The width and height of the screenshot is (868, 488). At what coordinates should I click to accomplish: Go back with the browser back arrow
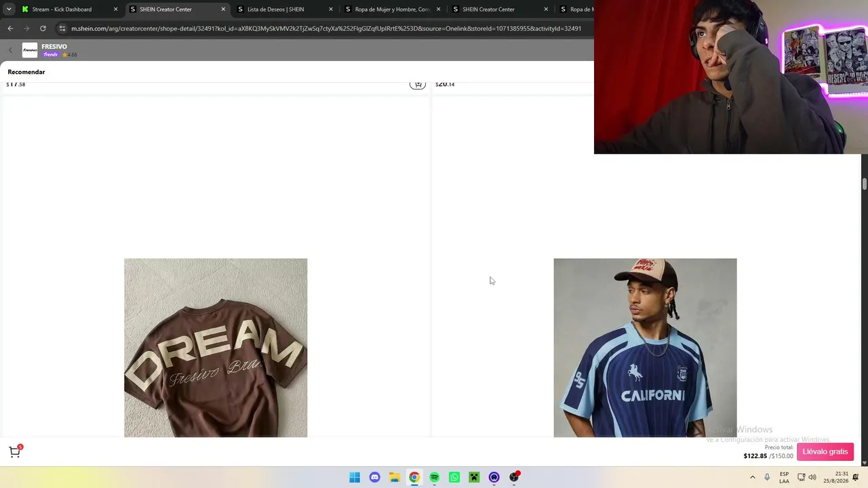(10, 28)
